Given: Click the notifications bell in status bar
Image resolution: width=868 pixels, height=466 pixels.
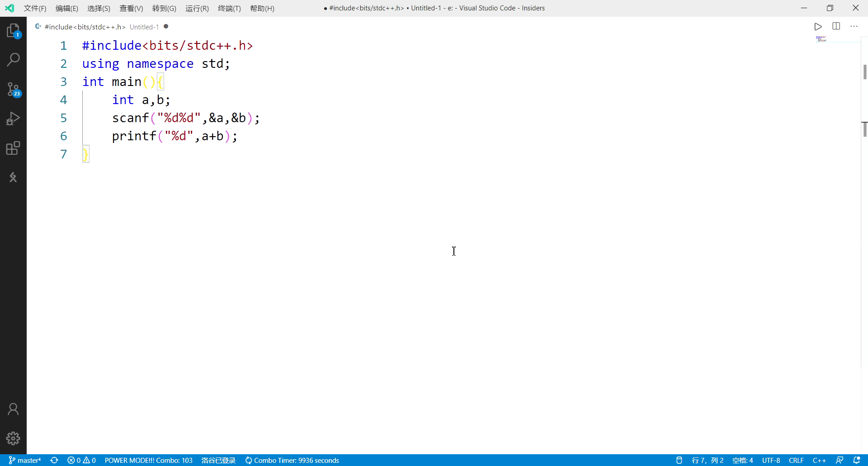Looking at the screenshot, I should click(x=857, y=460).
